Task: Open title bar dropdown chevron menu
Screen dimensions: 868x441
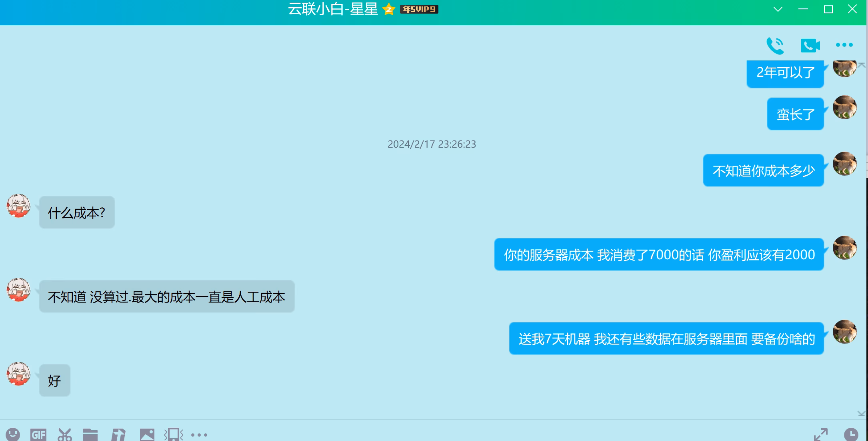Action: [778, 9]
